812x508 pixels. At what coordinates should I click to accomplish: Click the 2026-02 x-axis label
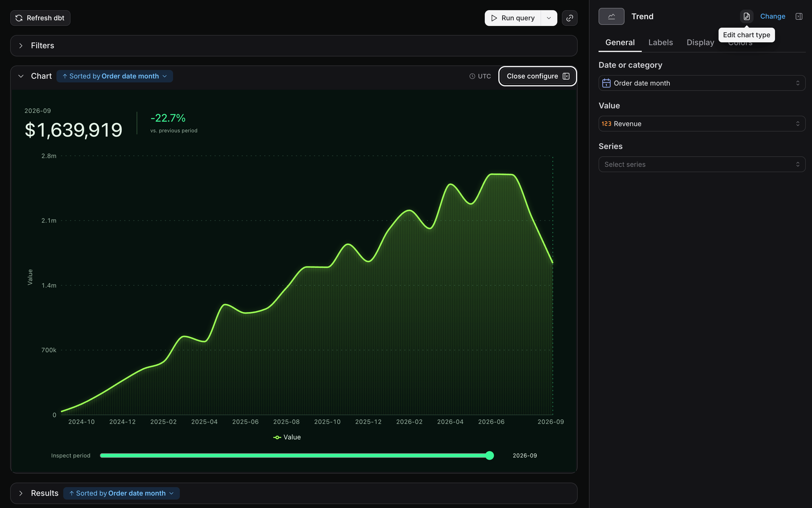pos(409,422)
